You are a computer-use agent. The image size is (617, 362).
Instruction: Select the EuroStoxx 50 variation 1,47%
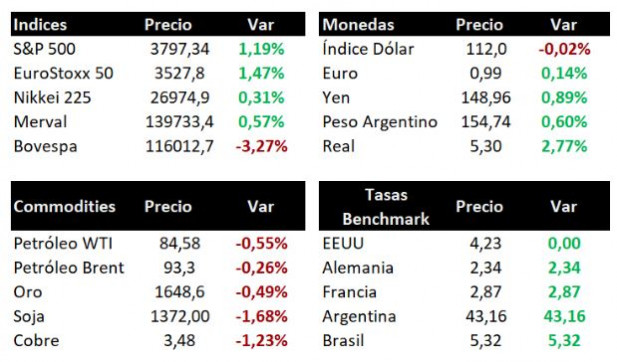pos(261,74)
